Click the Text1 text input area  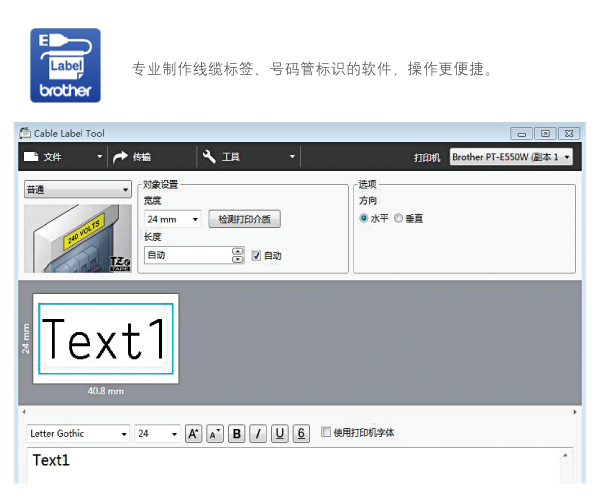pos(290,465)
